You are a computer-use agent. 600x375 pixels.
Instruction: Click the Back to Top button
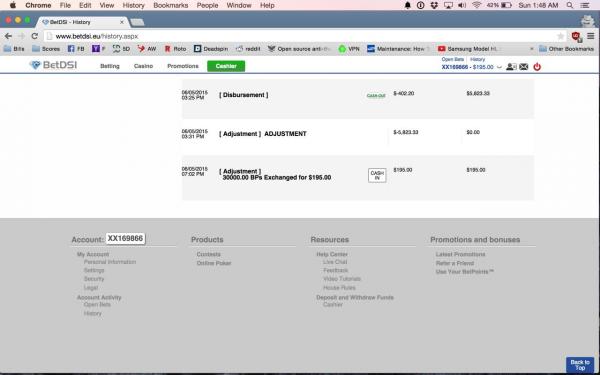[580, 365]
